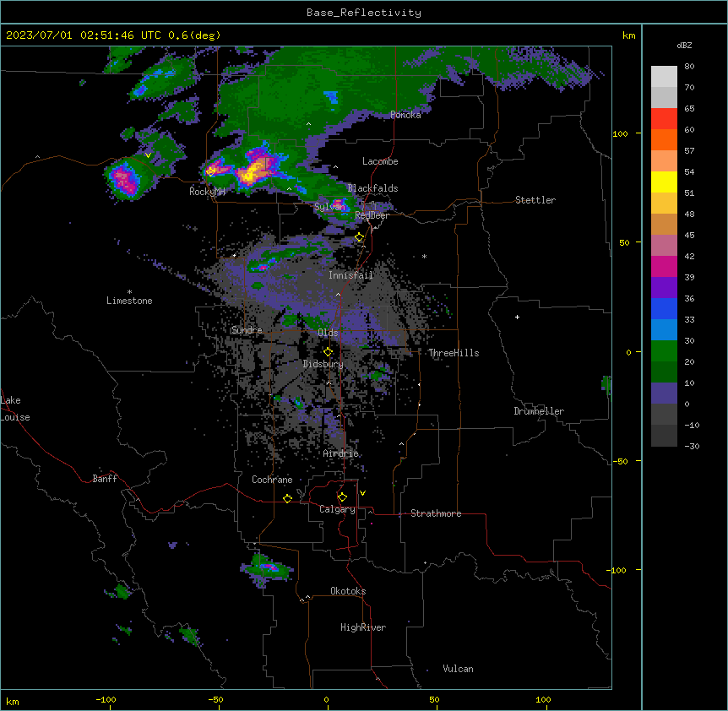Click the RockyMH label
728x711 pixels.
[207, 191]
